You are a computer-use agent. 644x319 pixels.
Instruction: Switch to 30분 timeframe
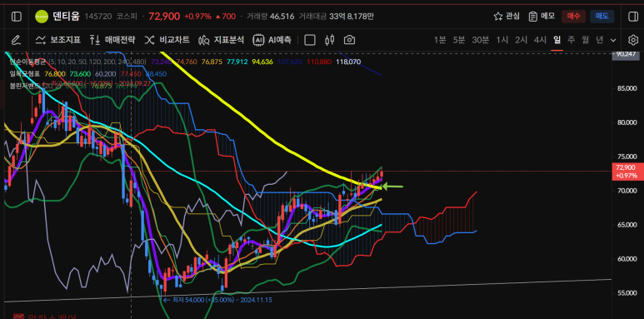tap(481, 40)
